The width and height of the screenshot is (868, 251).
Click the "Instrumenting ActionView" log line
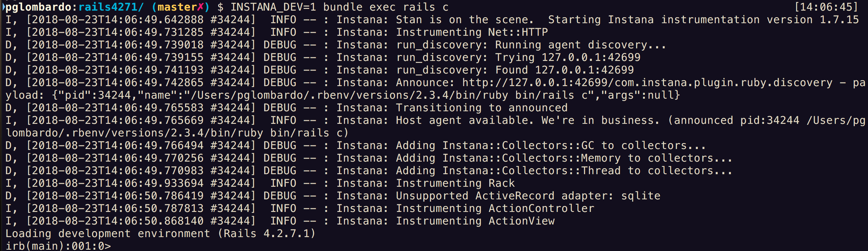click(x=475, y=221)
